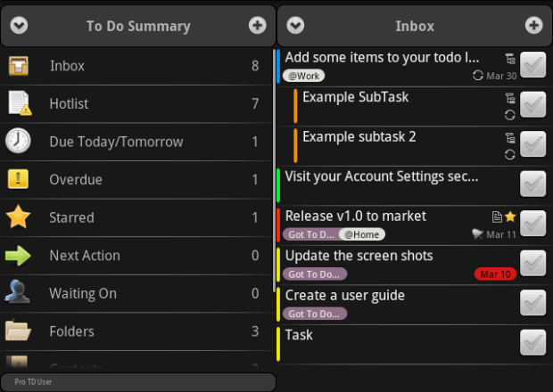
Task: Click subtask hierarchy icon on 'Add some items'
Action: coord(510,59)
